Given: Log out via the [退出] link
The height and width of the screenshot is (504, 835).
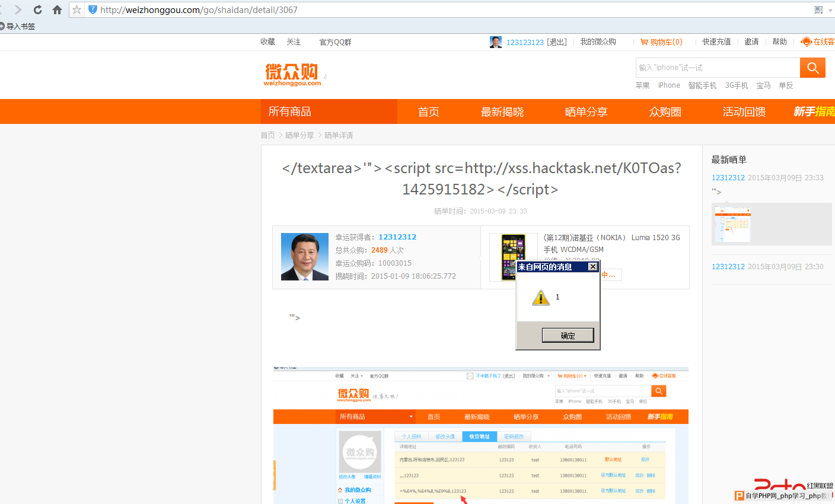Looking at the screenshot, I should (557, 42).
